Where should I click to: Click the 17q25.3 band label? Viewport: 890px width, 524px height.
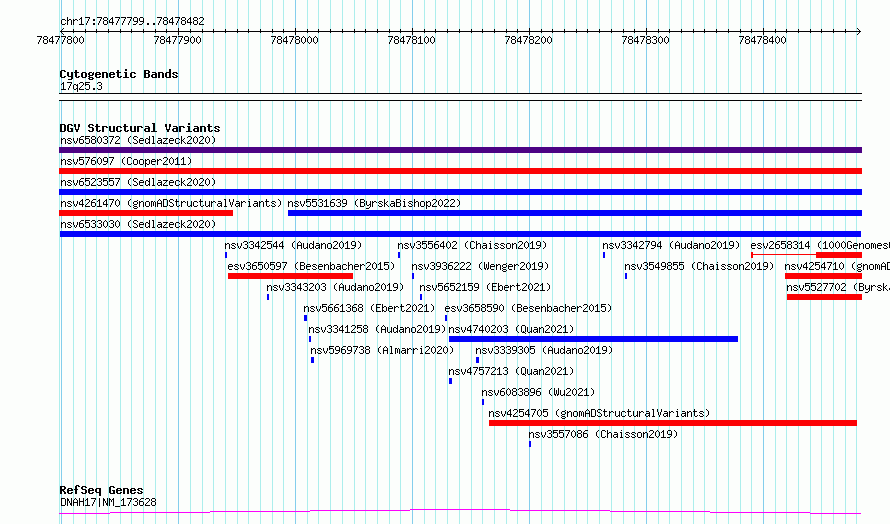(81, 86)
